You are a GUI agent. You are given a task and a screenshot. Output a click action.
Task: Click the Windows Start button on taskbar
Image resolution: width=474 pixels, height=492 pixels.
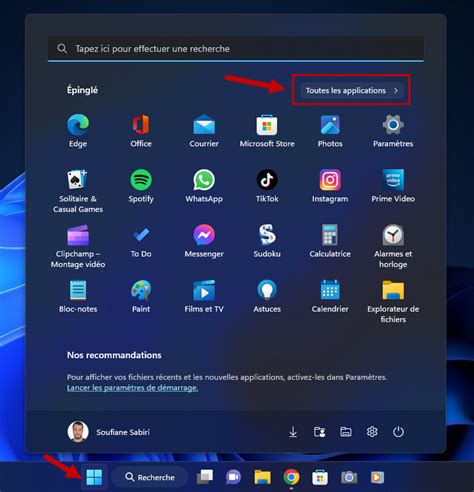pyautogui.click(x=94, y=477)
